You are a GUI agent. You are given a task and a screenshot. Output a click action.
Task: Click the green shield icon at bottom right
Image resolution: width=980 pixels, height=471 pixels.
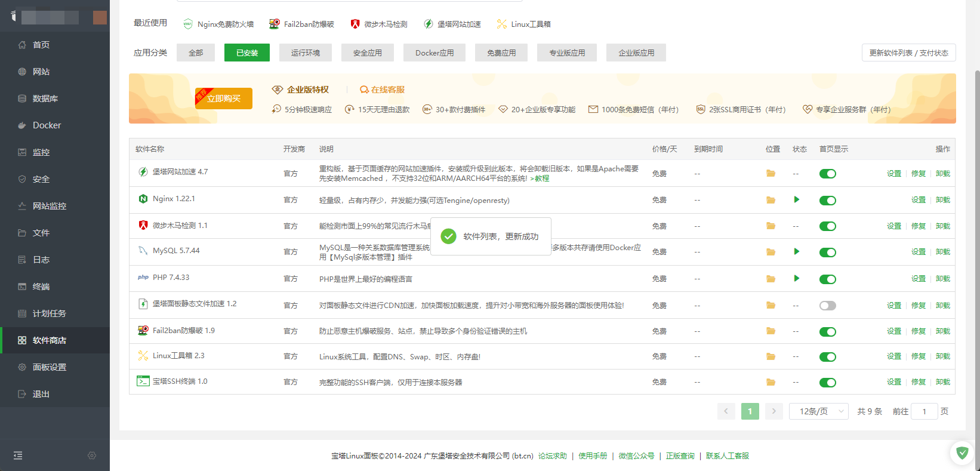click(x=962, y=453)
